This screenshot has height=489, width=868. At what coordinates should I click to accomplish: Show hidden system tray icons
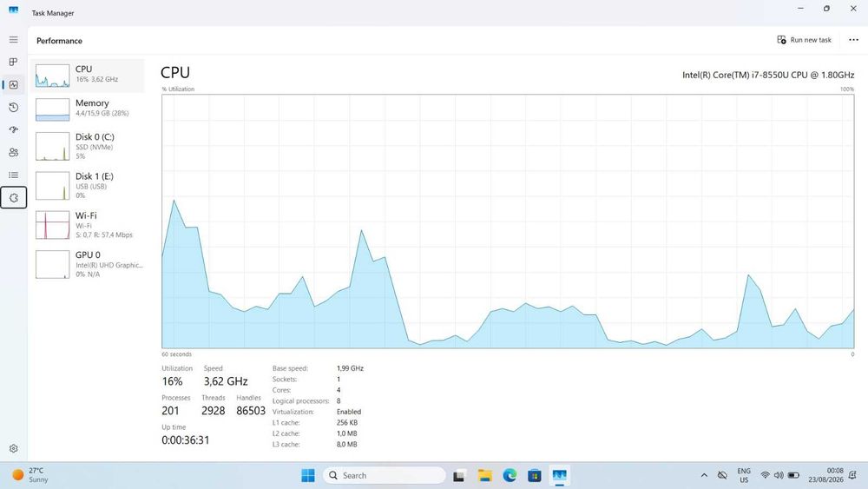(704, 475)
